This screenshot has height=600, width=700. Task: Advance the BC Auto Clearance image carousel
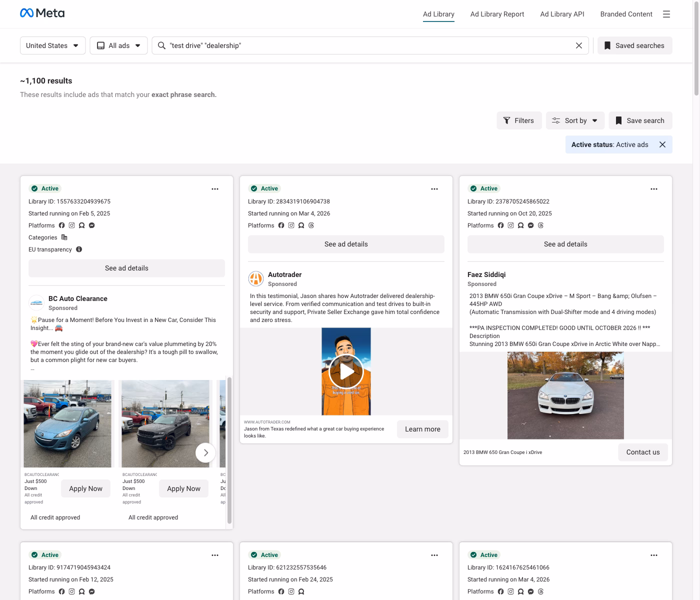[205, 452]
